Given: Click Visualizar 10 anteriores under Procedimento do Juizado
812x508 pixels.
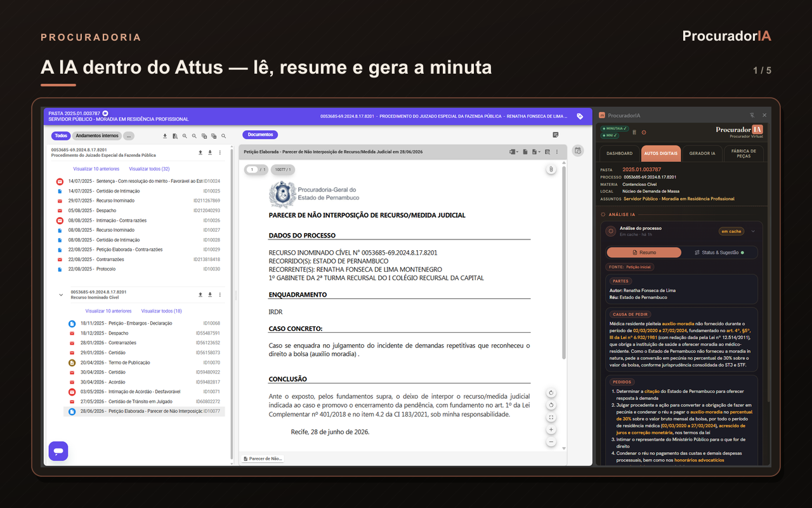Looking at the screenshot, I should 96,169.
